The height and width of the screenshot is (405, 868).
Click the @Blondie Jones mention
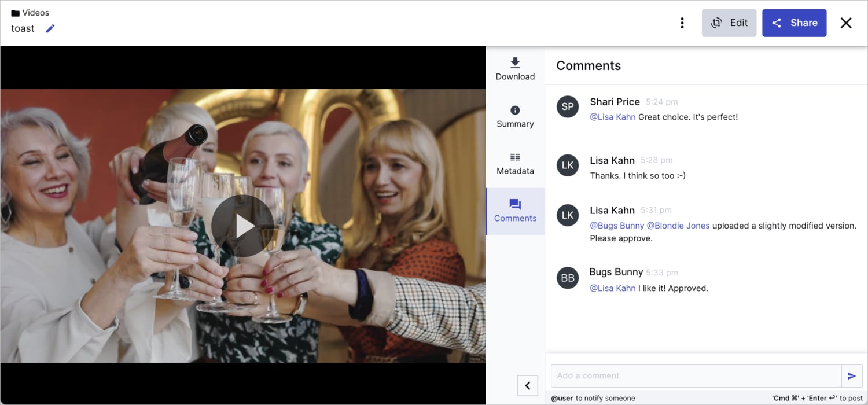pyautogui.click(x=678, y=226)
